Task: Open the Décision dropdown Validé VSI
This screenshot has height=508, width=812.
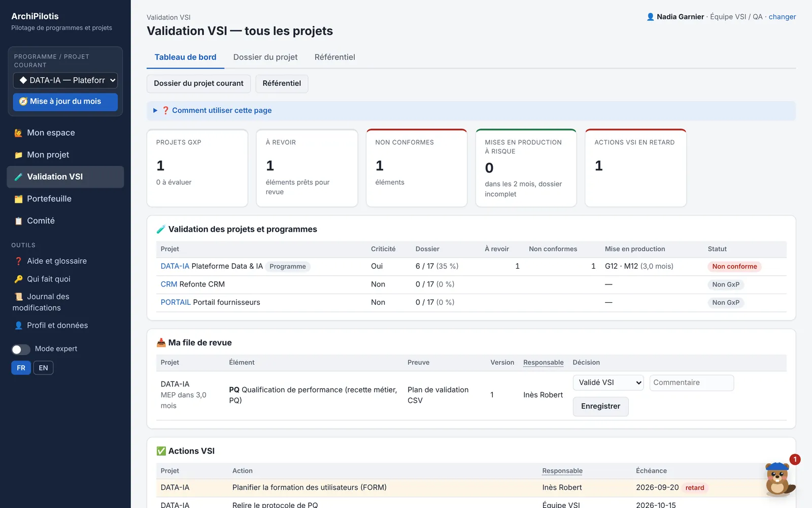Action: (x=608, y=383)
